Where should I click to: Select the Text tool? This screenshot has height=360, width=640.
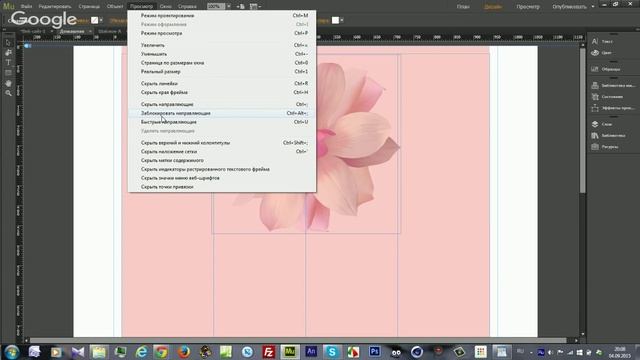(8, 62)
